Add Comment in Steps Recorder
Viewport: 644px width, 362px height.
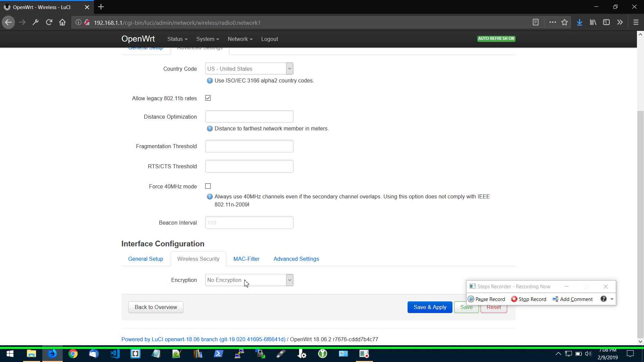click(x=573, y=299)
